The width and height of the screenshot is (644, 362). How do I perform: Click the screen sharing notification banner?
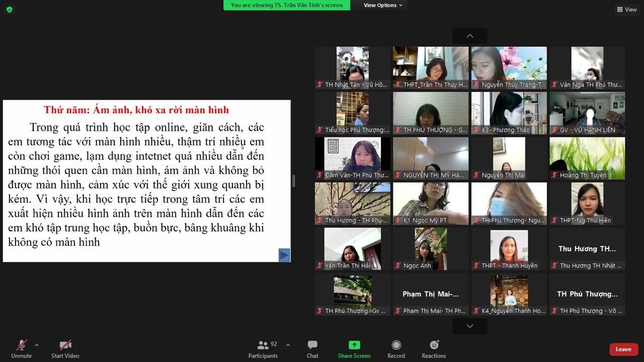pos(287,5)
